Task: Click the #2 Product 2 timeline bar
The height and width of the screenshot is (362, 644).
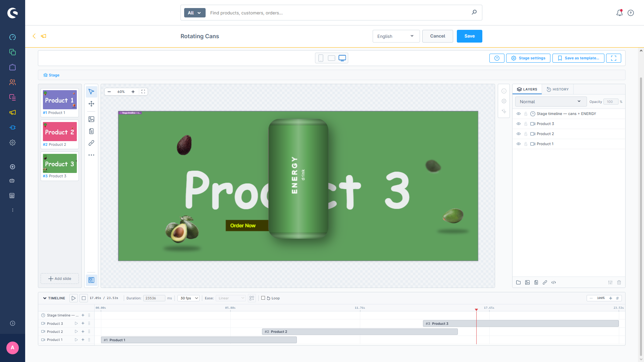Action: (x=360, y=331)
